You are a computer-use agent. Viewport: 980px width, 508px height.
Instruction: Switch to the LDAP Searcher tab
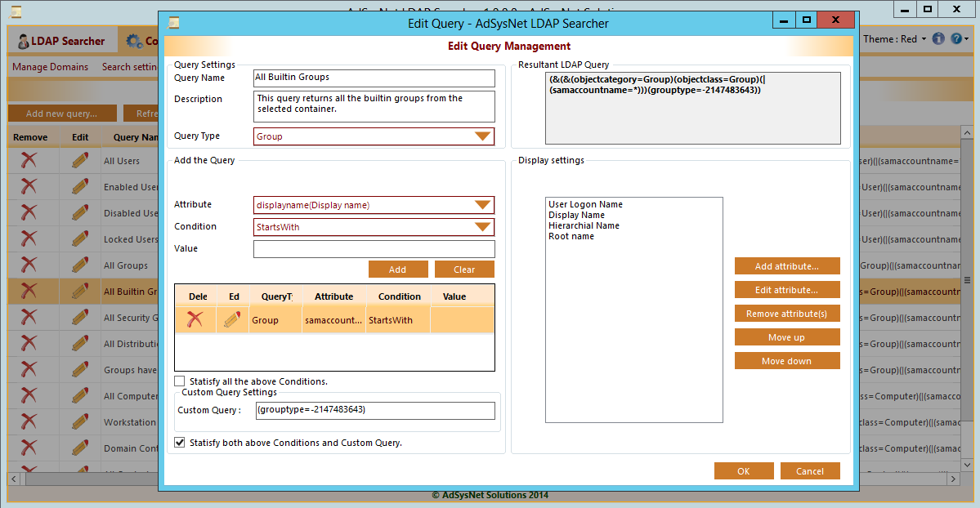[x=61, y=41]
